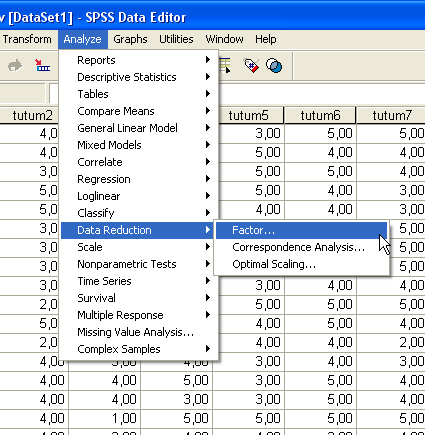Click the Select Cases toolbar icon
This screenshot has width=425, height=435.
point(225,65)
